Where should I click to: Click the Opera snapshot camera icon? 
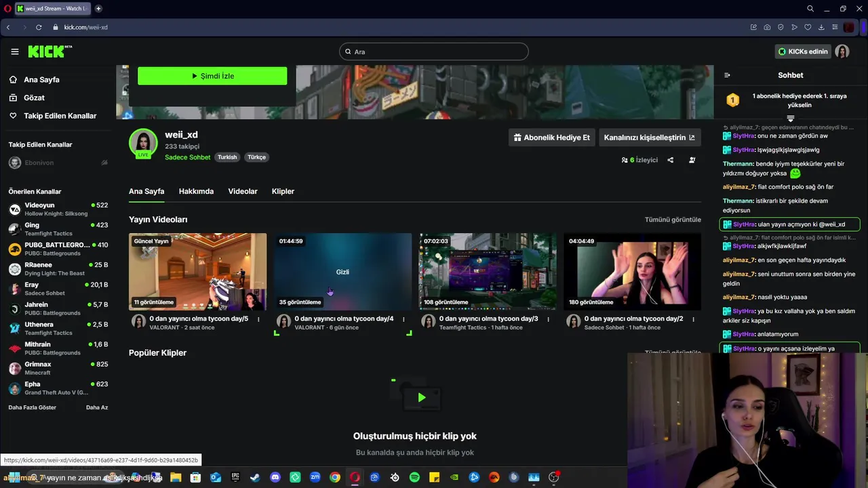pos(767,27)
